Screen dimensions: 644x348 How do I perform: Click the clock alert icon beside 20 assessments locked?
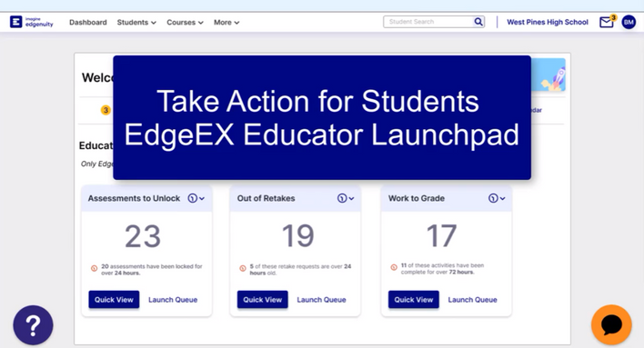(x=94, y=268)
